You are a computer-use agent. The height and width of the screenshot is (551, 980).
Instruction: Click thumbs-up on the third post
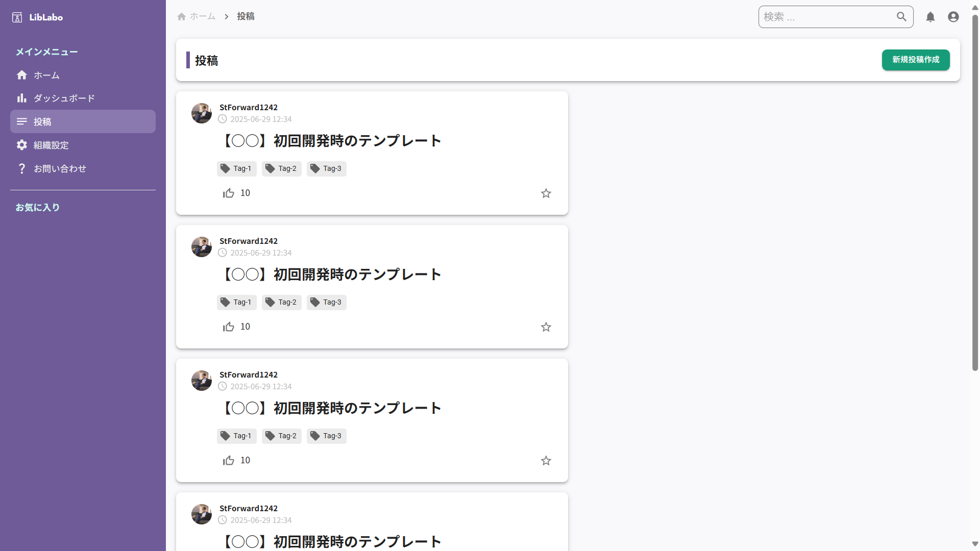click(228, 461)
